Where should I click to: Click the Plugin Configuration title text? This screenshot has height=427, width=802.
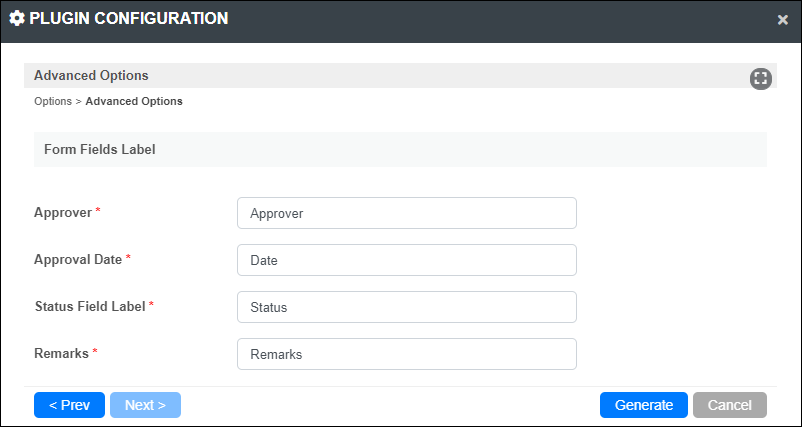(129, 19)
